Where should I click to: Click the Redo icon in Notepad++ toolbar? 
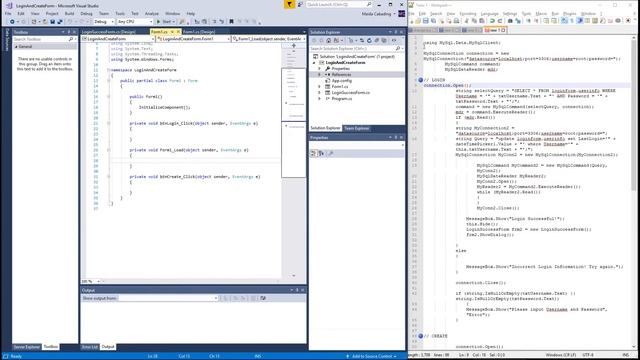pos(500,21)
